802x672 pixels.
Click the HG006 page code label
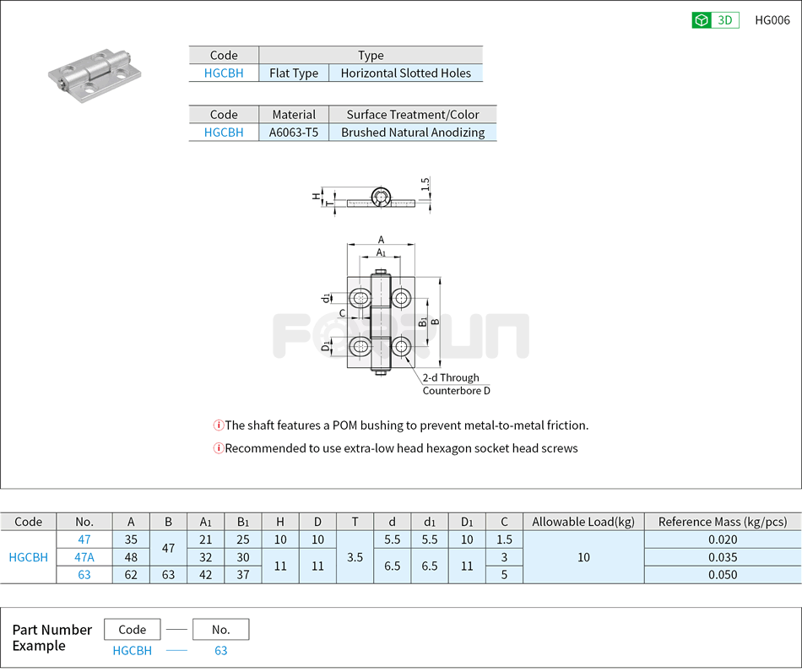click(x=773, y=19)
